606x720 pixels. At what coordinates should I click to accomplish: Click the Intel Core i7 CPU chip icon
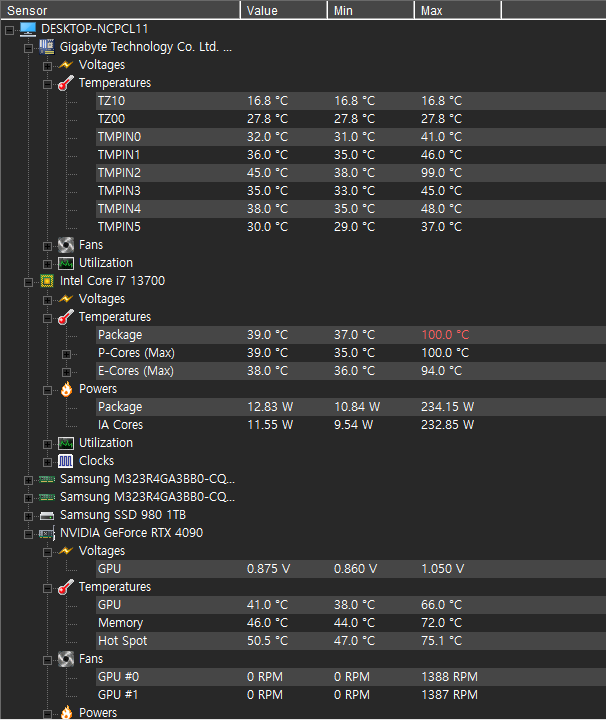tap(46, 281)
